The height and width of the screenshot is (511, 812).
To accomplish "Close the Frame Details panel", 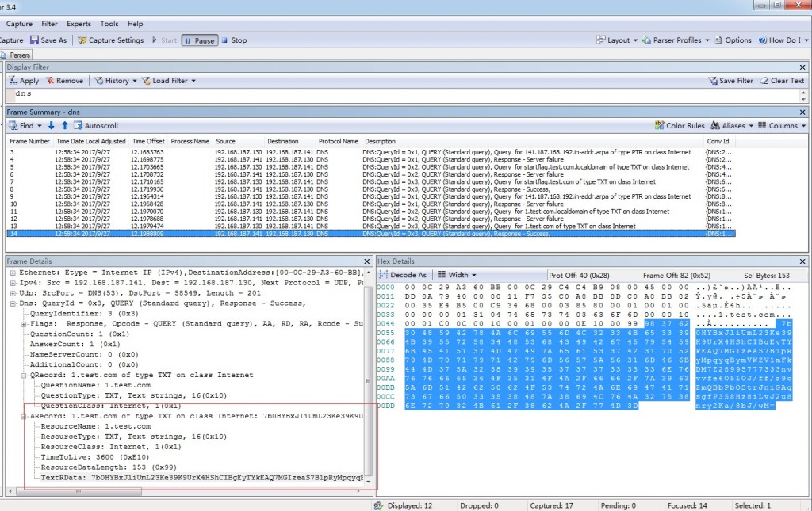I will point(367,261).
